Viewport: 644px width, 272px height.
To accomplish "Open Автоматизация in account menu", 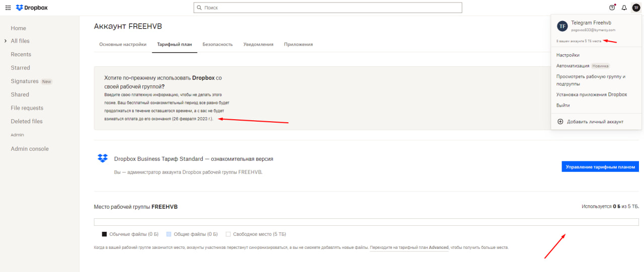I will (x=573, y=66).
